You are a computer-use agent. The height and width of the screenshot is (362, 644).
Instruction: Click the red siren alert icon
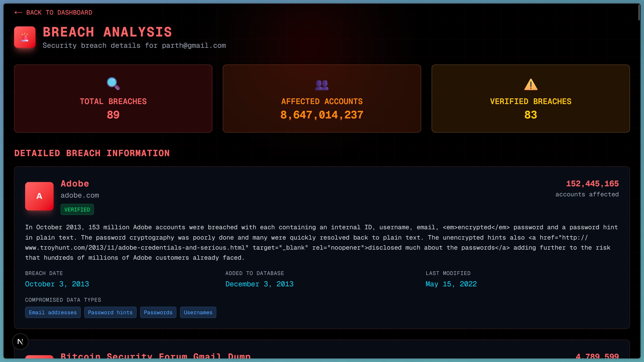[x=25, y=37]
